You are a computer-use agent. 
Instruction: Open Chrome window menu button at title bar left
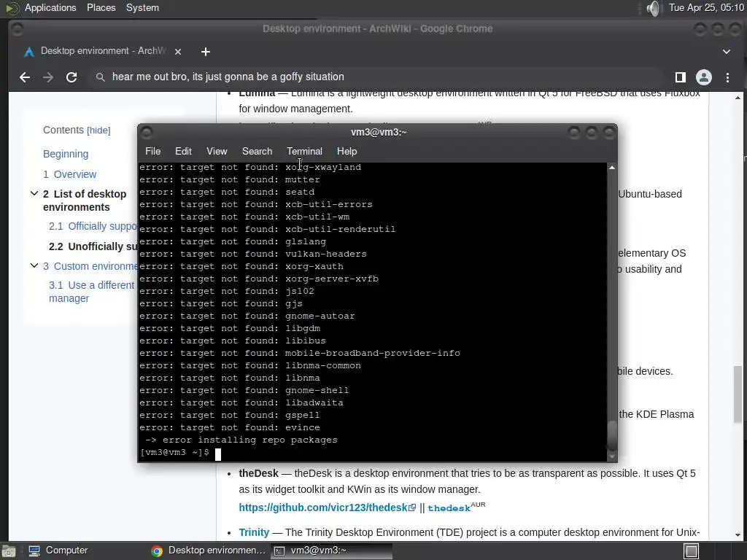point(18,29)
